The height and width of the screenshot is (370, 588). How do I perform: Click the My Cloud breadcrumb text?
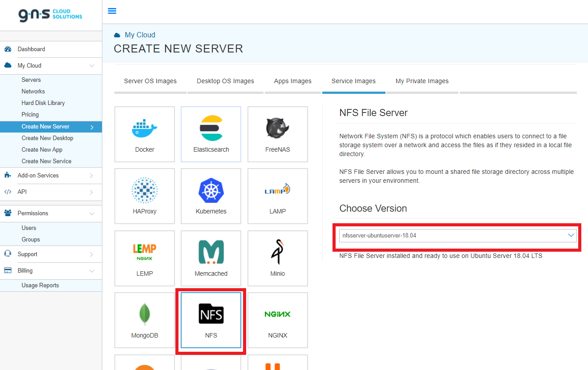pos(140,35)
